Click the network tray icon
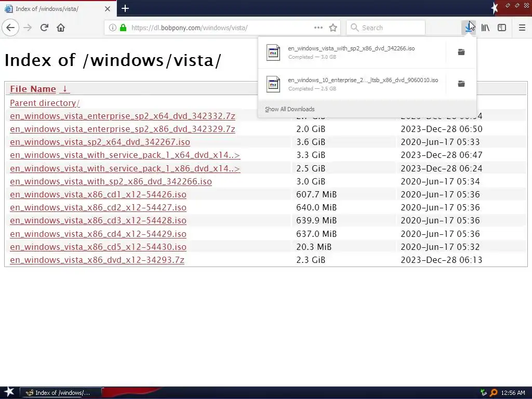 pos(484,393)
